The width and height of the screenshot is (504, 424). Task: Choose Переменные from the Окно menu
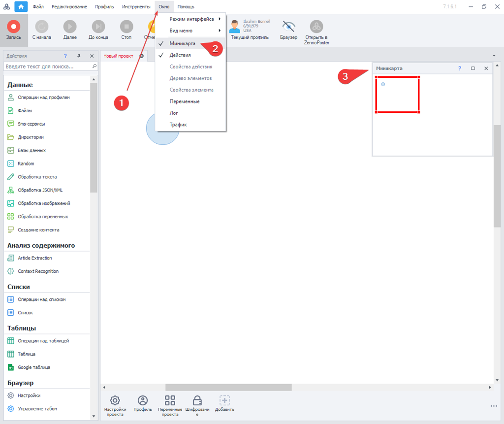click(x=185, y=101)
